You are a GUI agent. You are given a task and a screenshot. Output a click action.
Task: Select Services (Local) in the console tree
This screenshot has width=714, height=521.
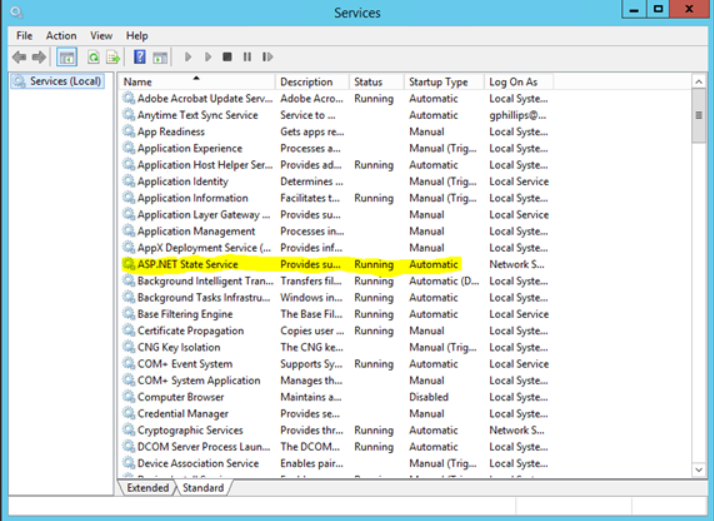(64, 81)
